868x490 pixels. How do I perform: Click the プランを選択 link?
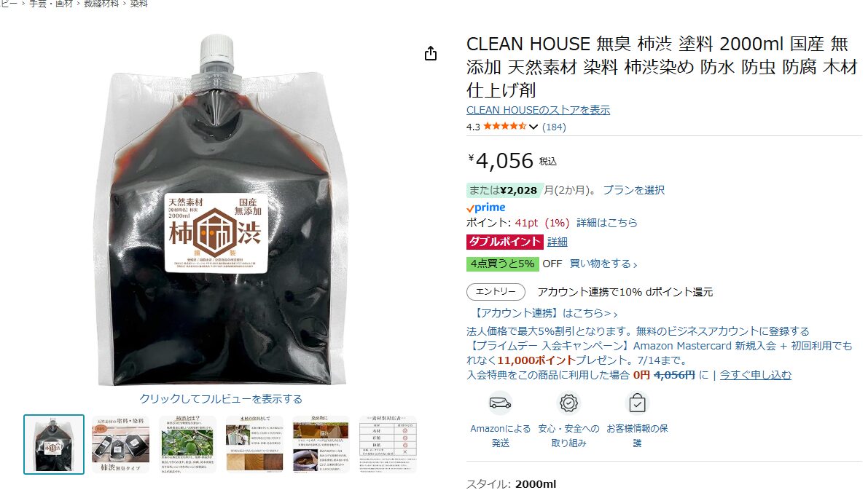pos(634,190)
